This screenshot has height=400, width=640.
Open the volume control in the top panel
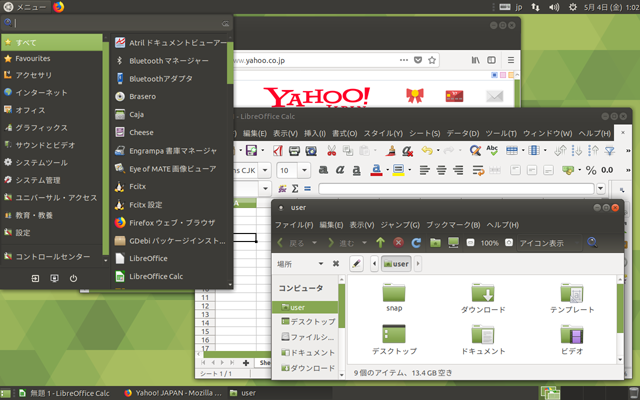(x=580, y=7)
